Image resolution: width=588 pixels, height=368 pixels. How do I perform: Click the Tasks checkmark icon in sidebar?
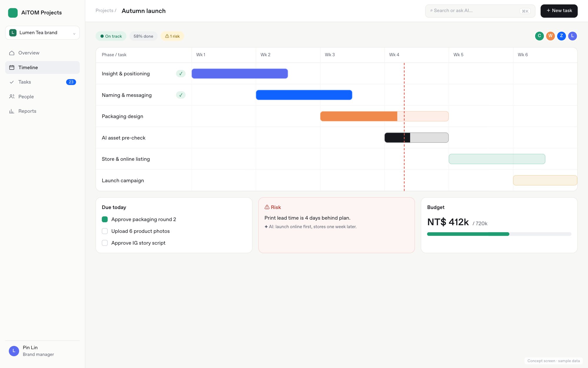click(x=12, y=82)
